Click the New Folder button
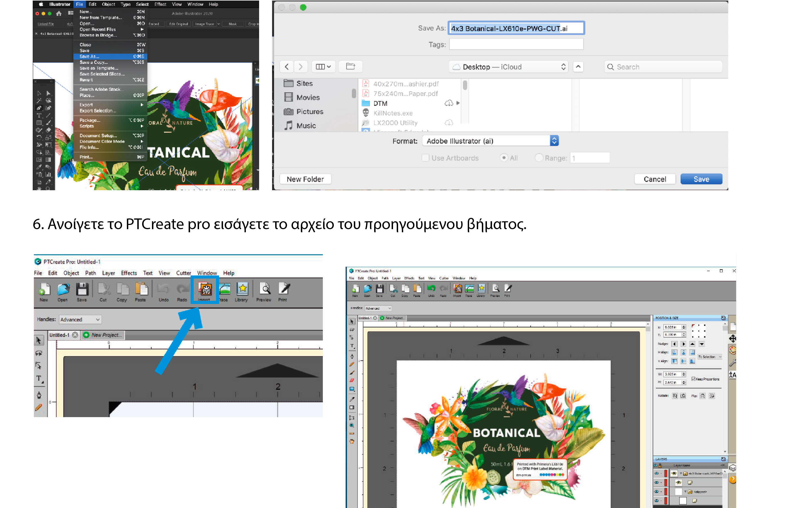 pyautogui.click(x=305, y=179)
